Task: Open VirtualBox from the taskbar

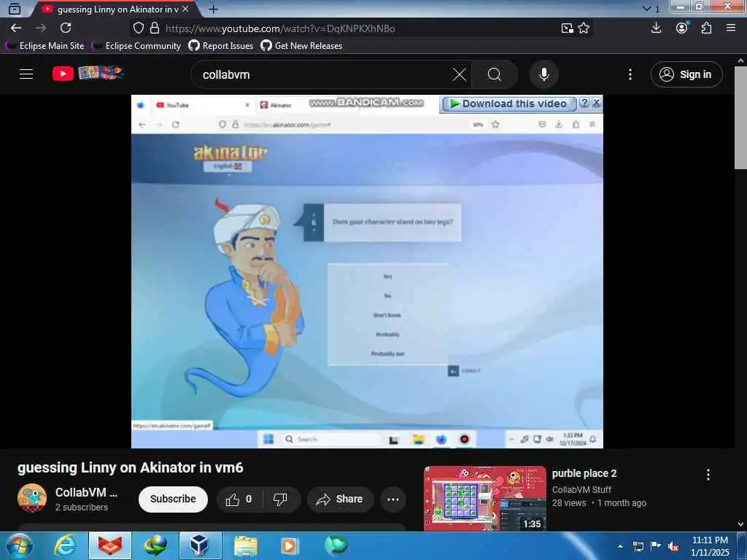Action: coord(200,545)
